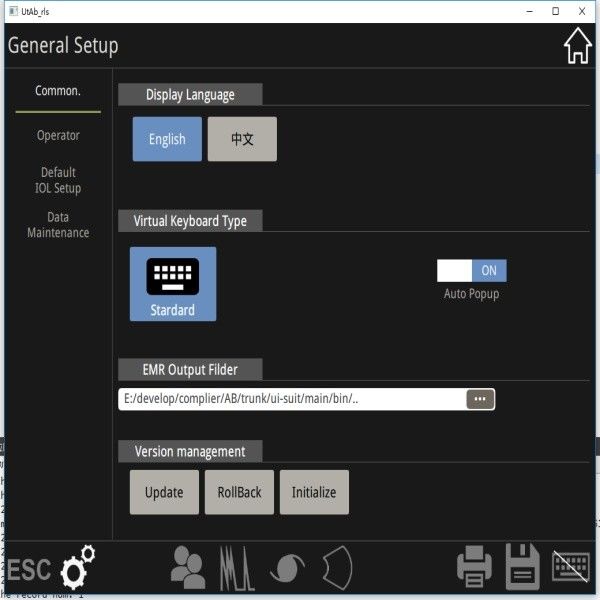Screen dimensions: 600x600
Task: Switch to the Operator tab
Action: (58, 135)
